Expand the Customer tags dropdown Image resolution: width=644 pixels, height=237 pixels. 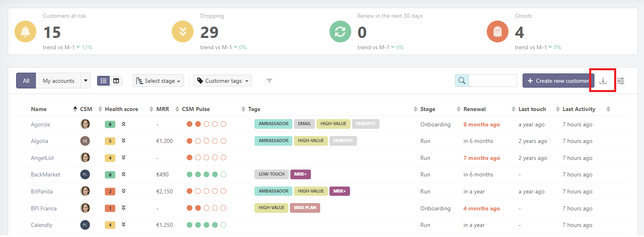pyautogui.click(x=223, y=81)
